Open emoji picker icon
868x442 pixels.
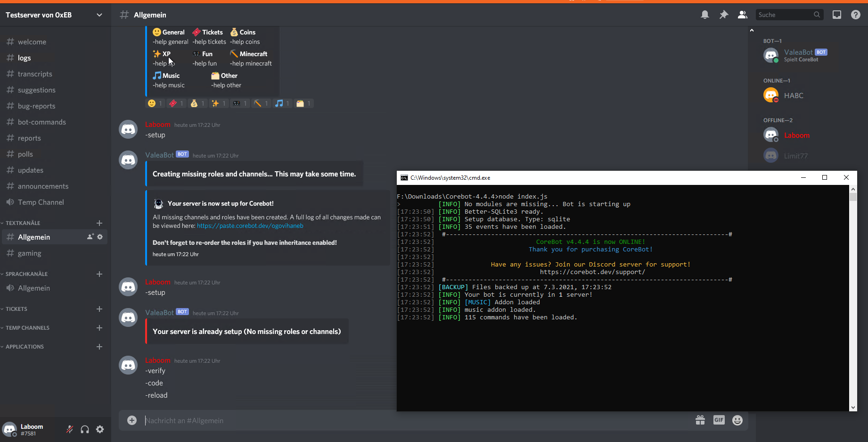point(737,420)
